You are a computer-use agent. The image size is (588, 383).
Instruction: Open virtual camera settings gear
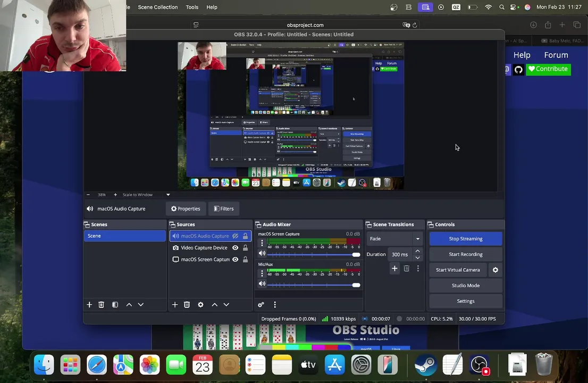tap(495, 270)
